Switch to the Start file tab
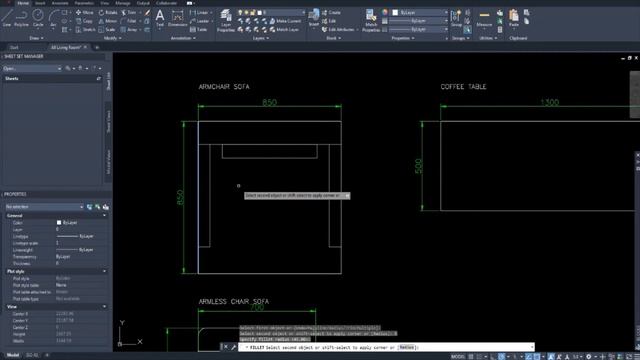 point(14,47)
